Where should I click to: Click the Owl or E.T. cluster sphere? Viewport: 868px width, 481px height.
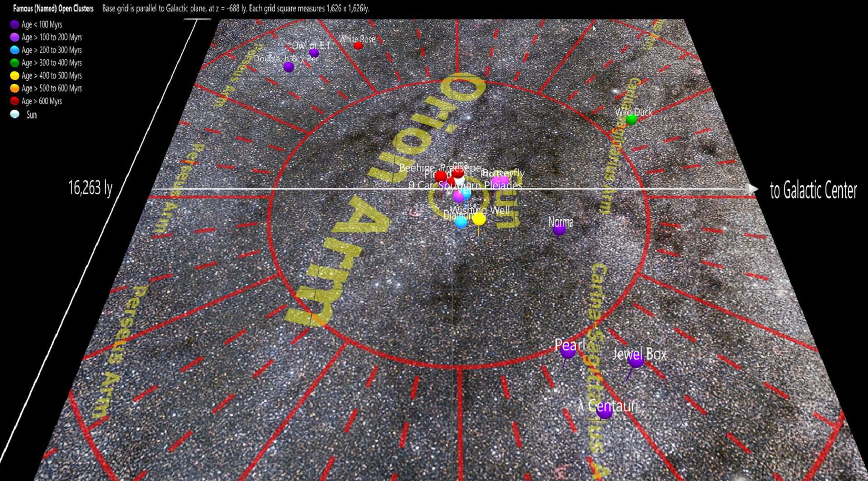click(314, 53)
